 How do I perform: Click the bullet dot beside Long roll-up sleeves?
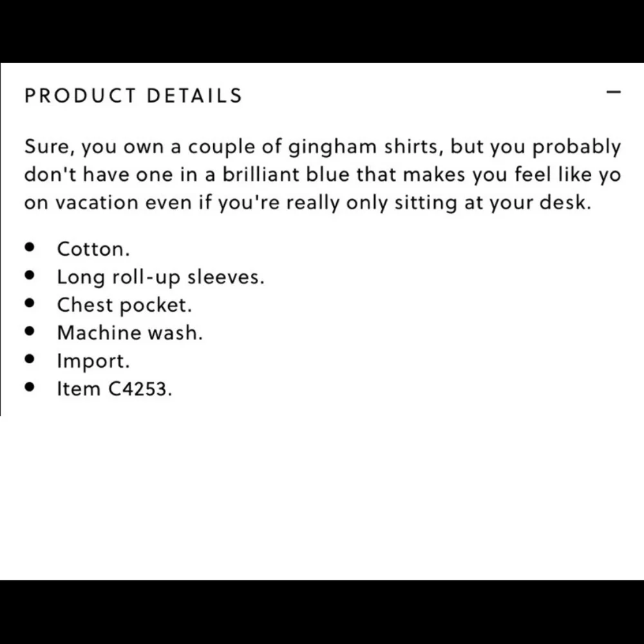[30, 276]
